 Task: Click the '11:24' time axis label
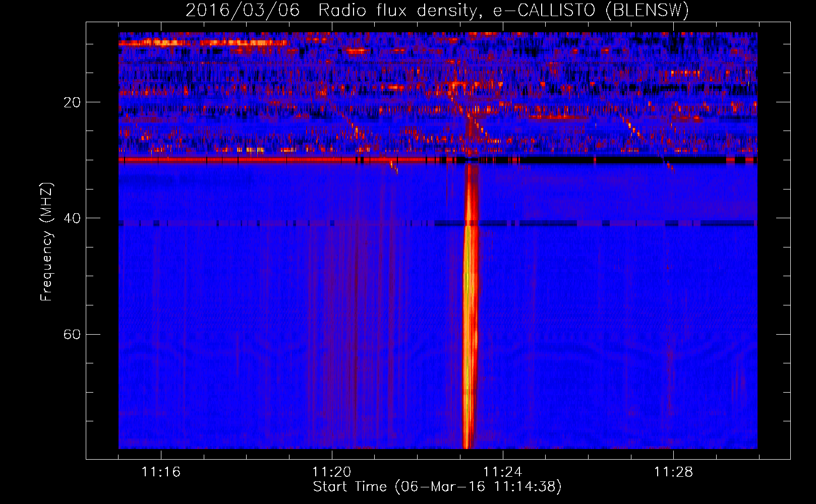point(502,472)
